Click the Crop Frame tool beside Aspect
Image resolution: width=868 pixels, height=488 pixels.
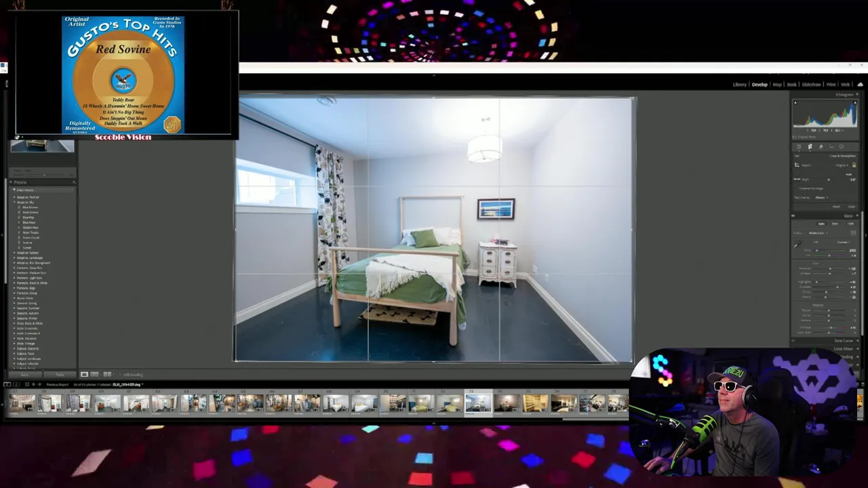[x=797, y=165]
